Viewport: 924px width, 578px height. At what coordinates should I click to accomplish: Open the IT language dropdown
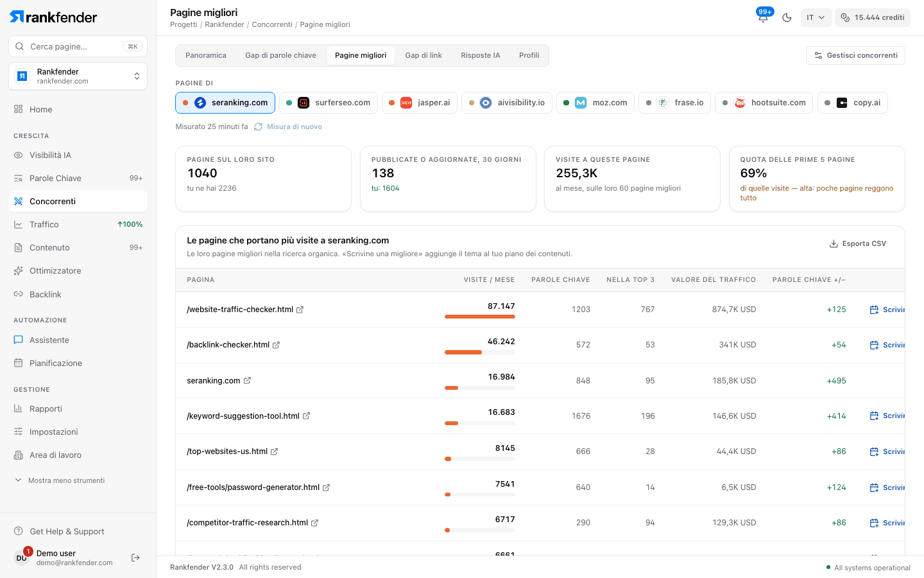click(816, 17)
